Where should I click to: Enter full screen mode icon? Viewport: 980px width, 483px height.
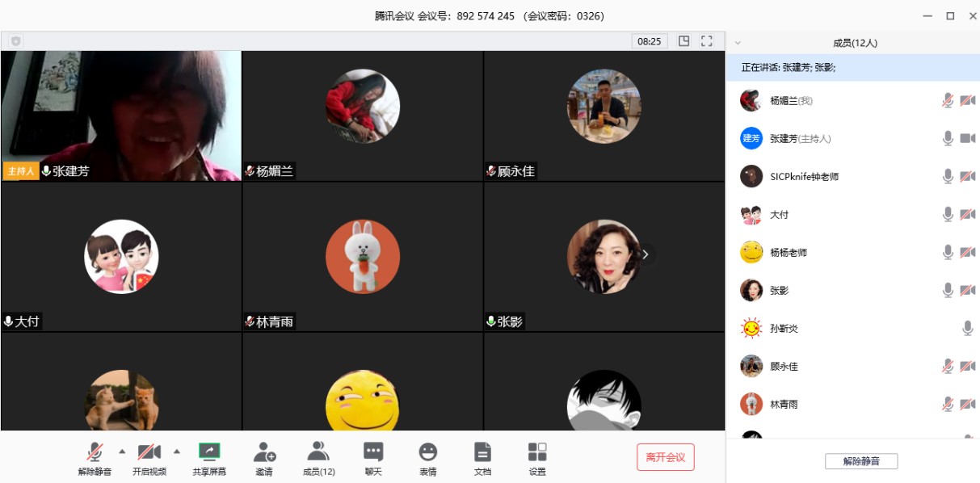tap(707, 41)
